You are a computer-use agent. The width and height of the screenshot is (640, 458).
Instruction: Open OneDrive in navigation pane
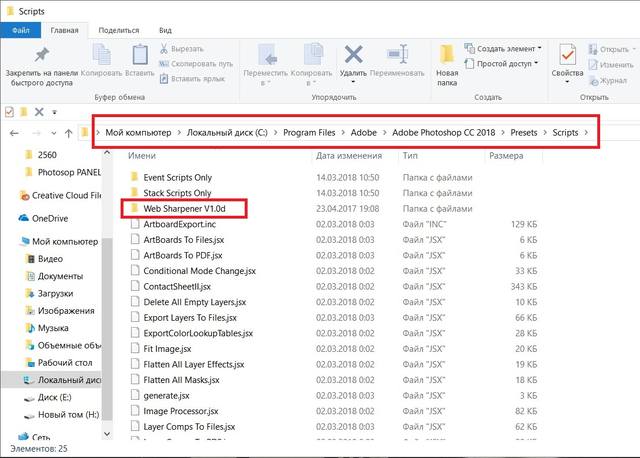click(x=44, y=218)
